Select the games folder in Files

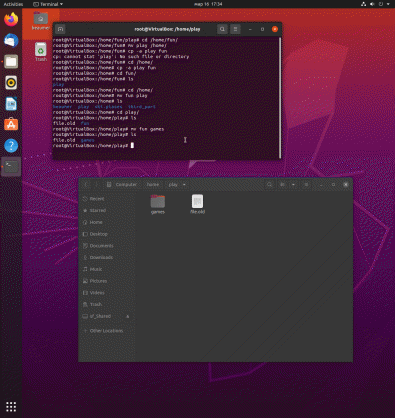(158, 204)
